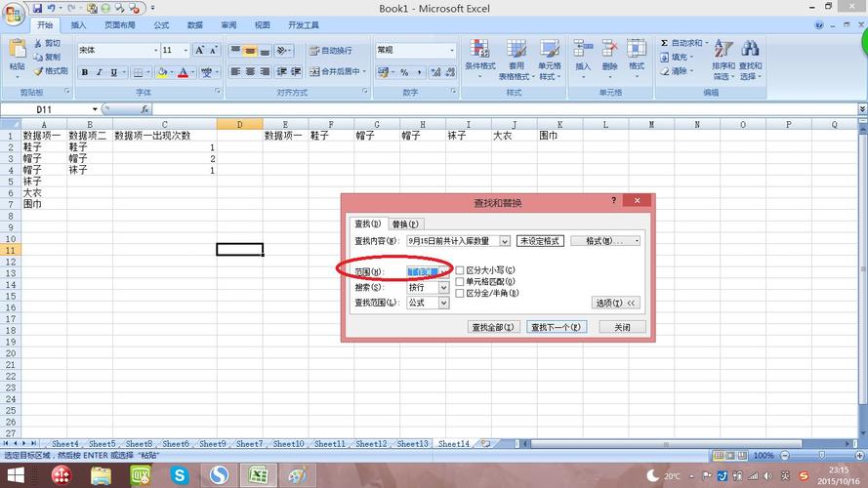Open Cell Styles (单元格样式)
The image size is (868, 488).
[550, 60]
